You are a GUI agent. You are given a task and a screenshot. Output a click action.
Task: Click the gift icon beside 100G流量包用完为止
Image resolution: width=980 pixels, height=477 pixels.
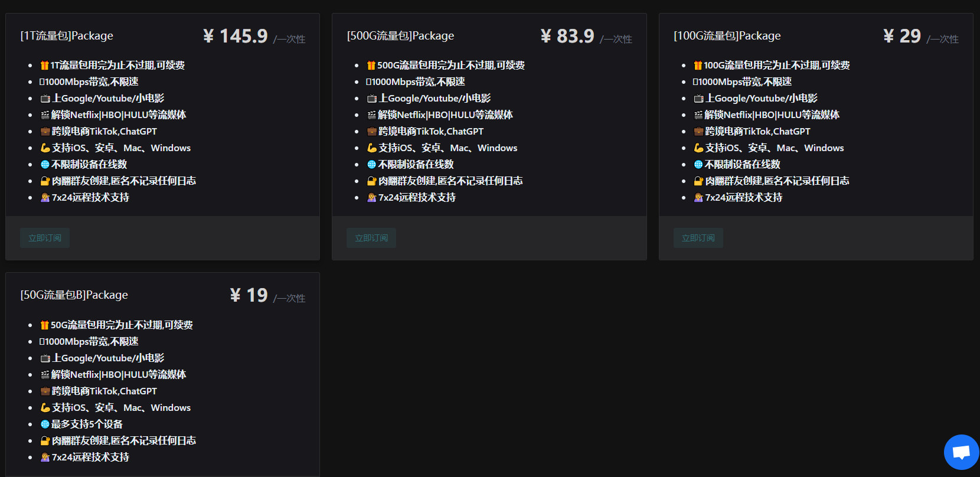(698, 66)
